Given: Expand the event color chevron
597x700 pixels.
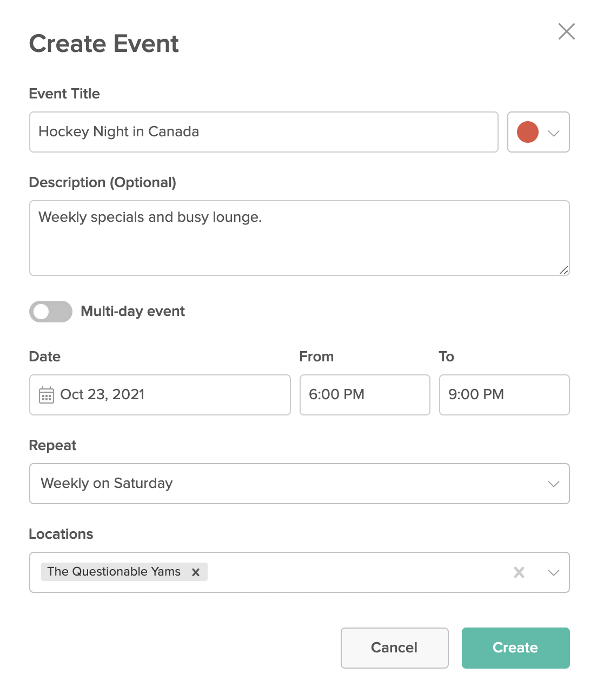Looking at the screenshot, I should point(554,133).
